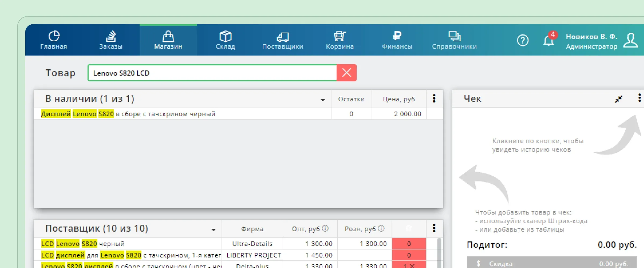Click the Товар product search field
644x268 pixels.
point(212,72)
